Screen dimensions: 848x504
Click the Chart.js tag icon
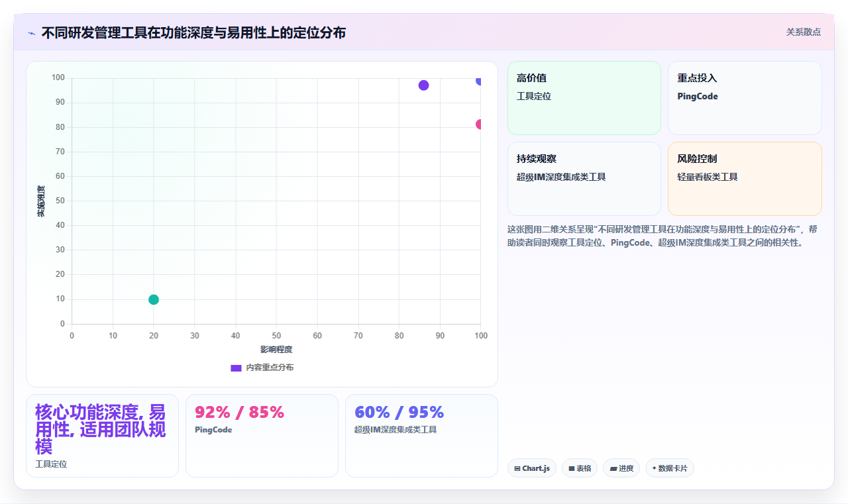click(517, 469)
